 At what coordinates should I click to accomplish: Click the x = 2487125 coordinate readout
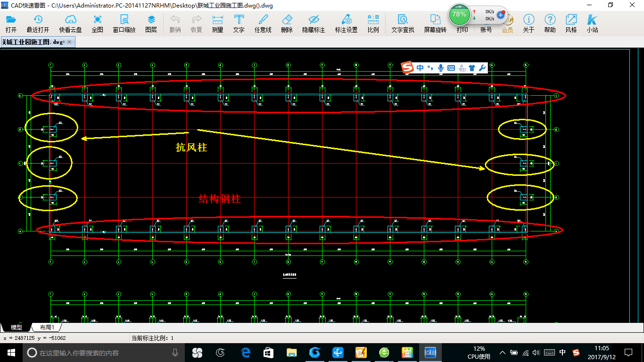[x=34, y=338]
